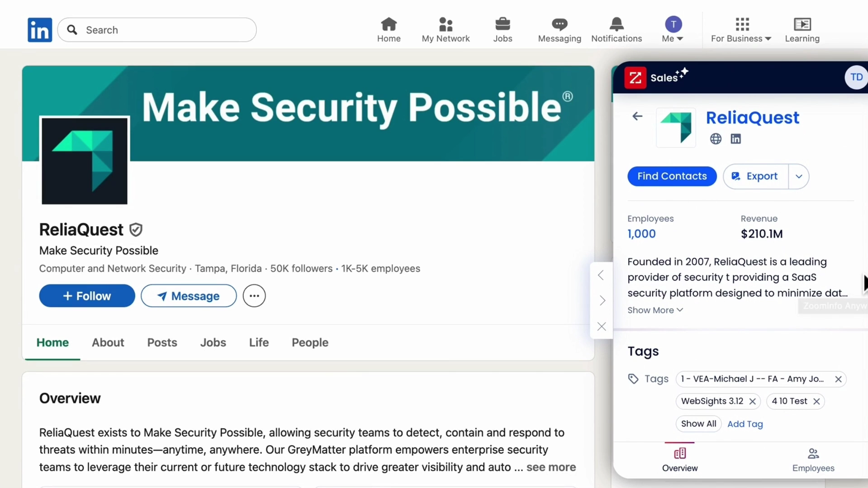Remove the VEA-Michael J tag
Screen dimensions: 868x488
click(838, 379)
